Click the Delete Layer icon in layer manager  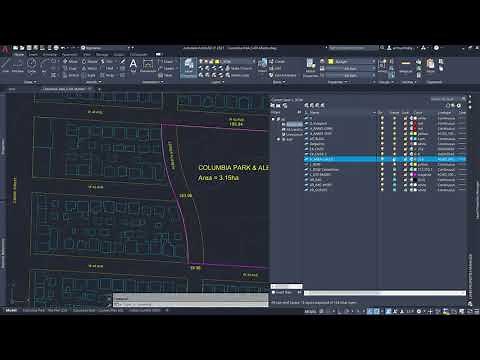click(x=317, y=105)
